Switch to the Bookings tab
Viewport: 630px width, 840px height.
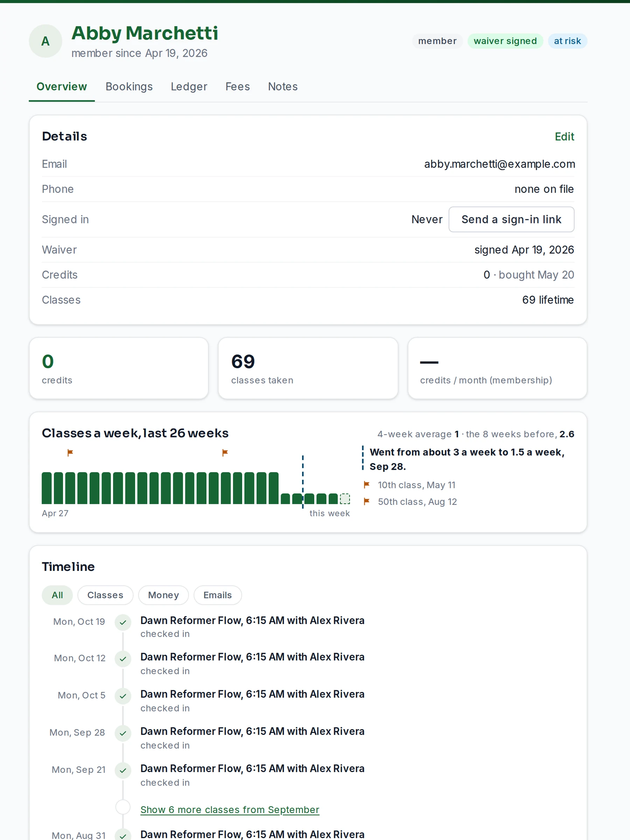pos(129,86)
